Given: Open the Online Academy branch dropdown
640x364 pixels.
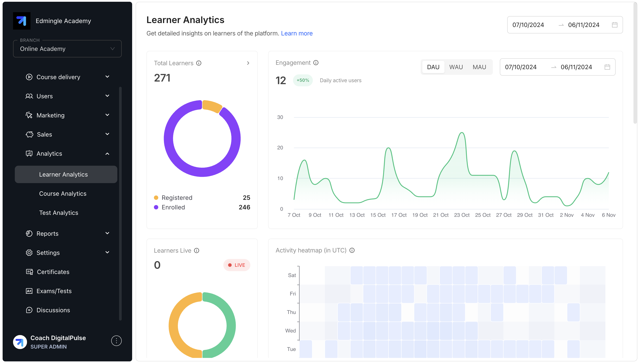Looking at the screenshot, I should tap(67, 49).
